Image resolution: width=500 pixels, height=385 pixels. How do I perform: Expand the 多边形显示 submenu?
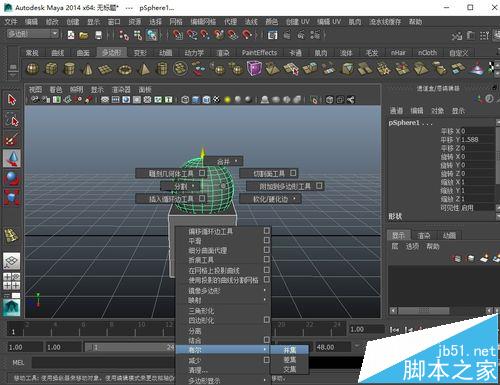point(223,380)
